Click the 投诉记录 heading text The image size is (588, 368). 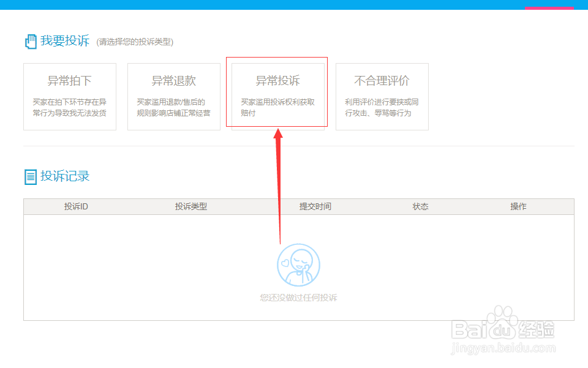[x=65, y=176]
